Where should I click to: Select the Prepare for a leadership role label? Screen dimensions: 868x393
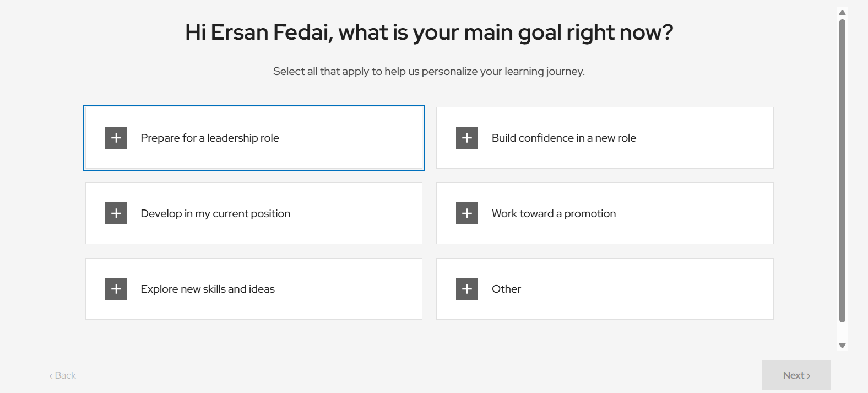click(x=210, y=138)
